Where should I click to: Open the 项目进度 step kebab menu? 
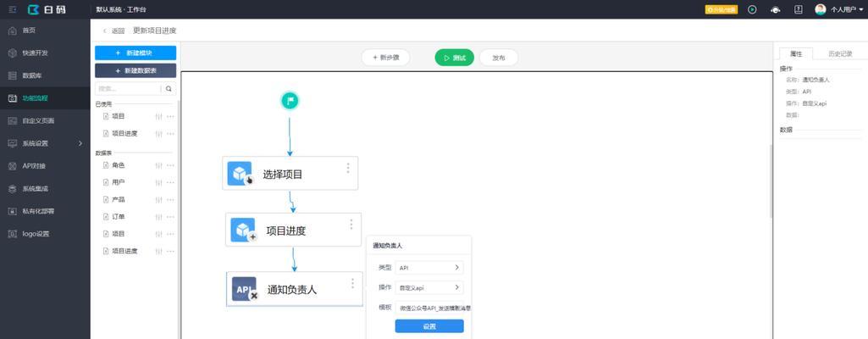coord(351,224)
